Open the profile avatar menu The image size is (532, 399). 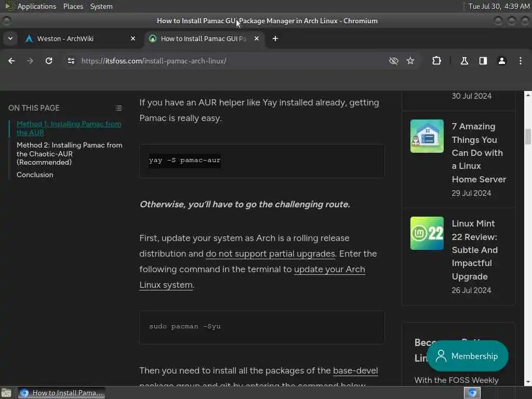pos(502,61)
